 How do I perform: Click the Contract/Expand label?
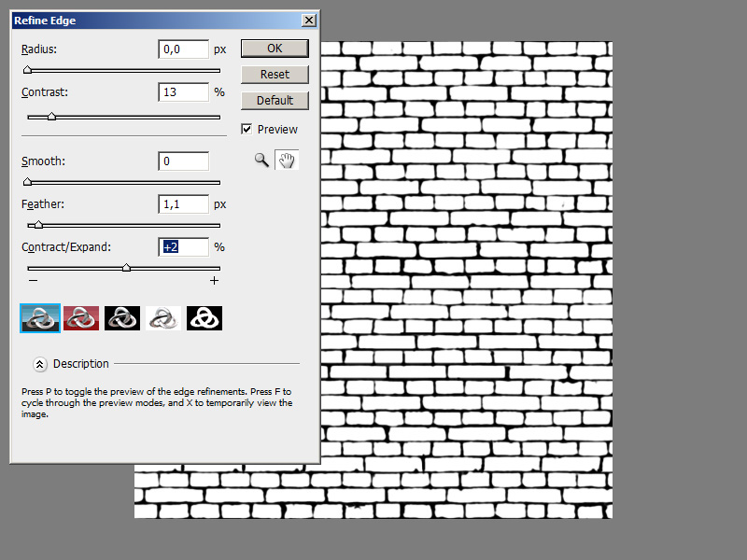coord(66,246)
